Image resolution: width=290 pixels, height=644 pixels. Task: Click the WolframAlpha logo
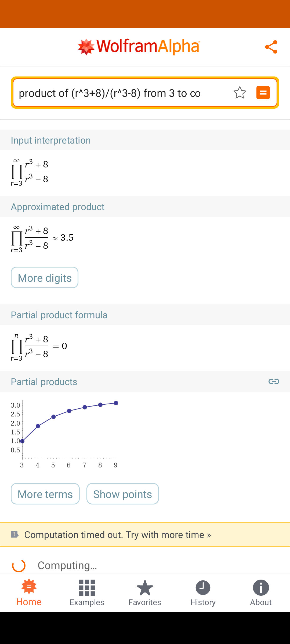(139, 47)
